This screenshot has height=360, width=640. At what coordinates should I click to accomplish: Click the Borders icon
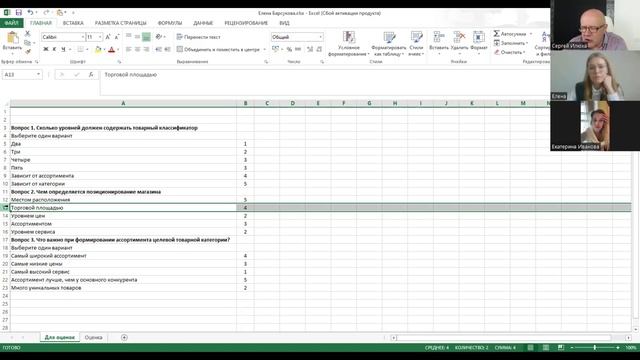tap(80, 49)
